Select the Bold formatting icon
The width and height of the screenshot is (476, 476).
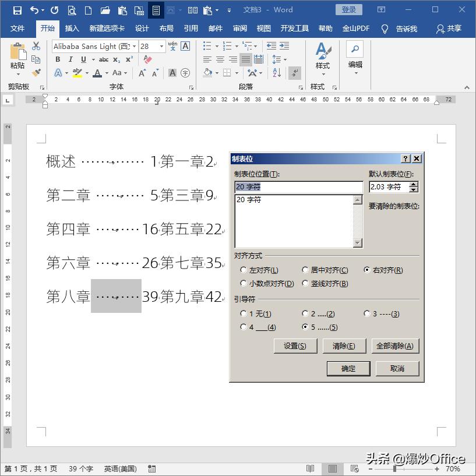(x=57, y=59)
